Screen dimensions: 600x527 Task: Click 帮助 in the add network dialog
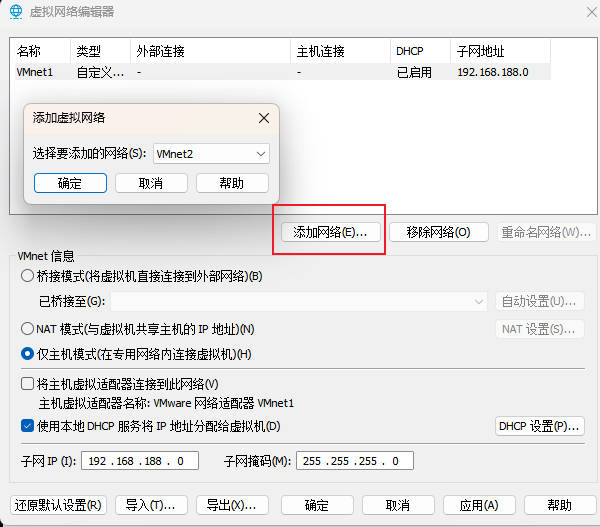click(232, 183)
